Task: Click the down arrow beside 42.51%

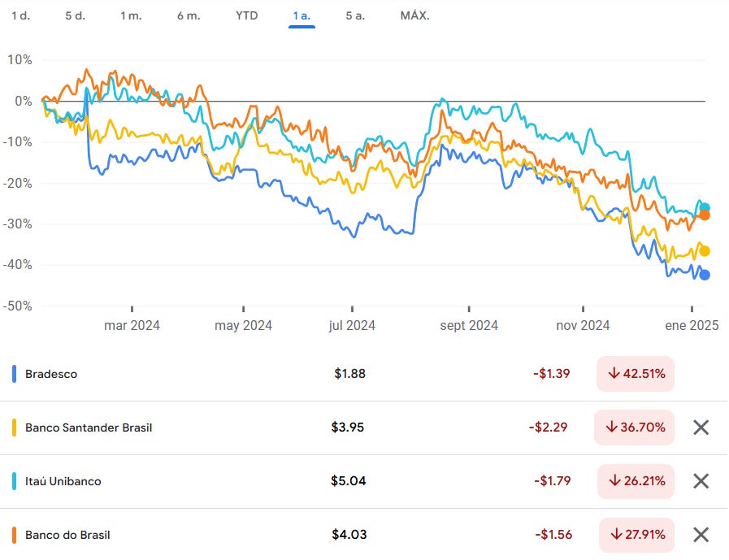Action: click(x=614, y=373)
